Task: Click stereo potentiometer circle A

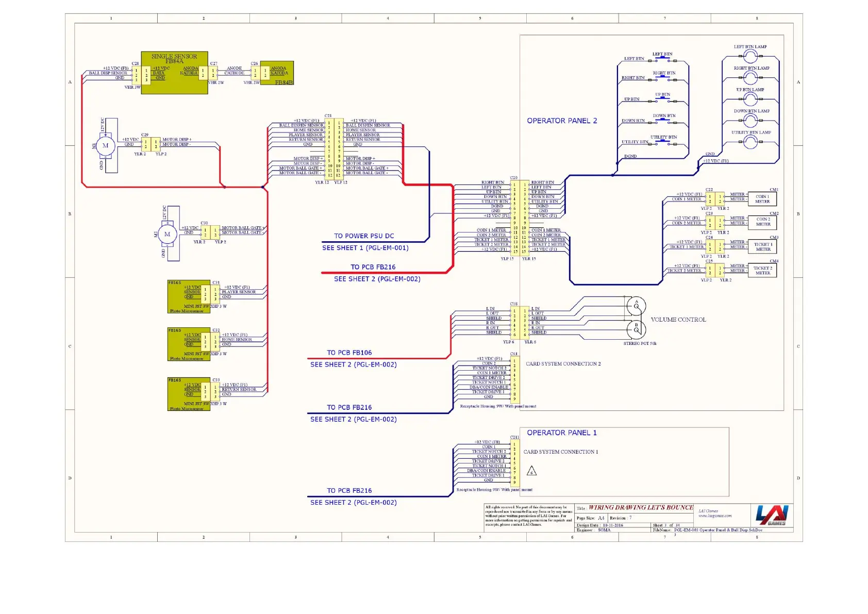Action: click(x=636, y=306)
